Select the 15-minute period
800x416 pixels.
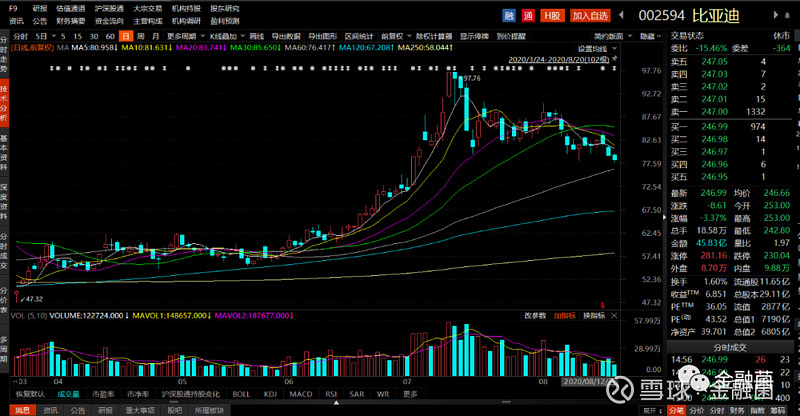click(78, 36)
